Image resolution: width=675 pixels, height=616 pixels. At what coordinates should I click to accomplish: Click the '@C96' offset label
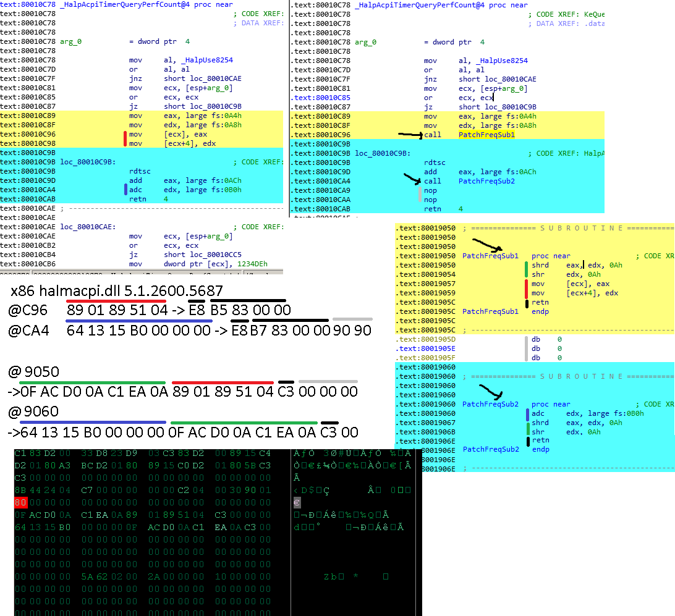pos(28,310)
